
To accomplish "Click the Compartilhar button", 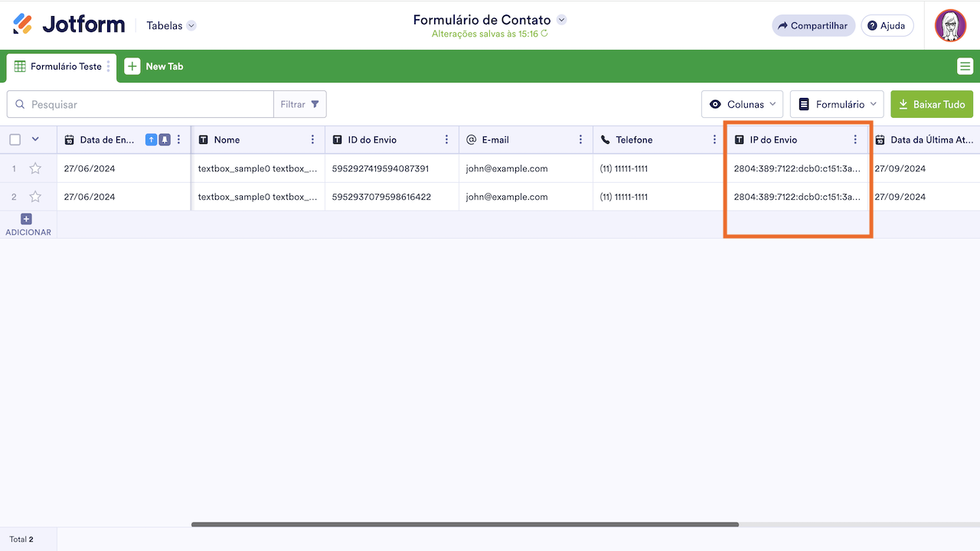I will click(x=813, y=25).
